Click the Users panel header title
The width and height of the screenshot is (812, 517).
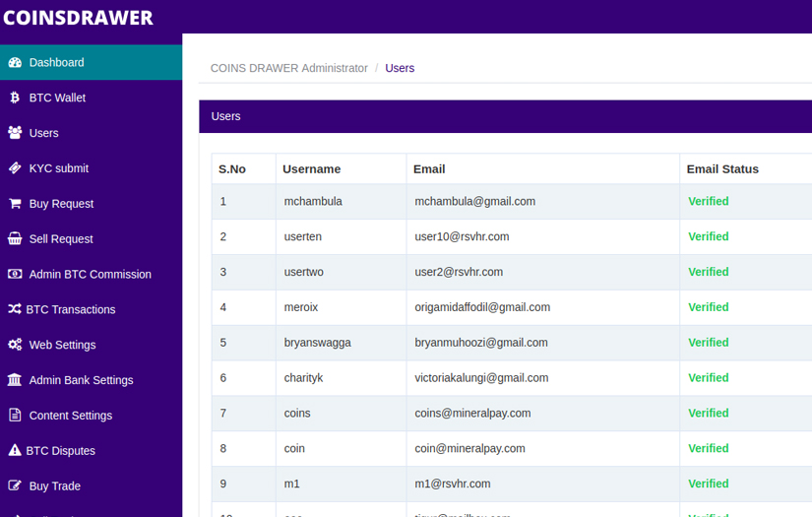tap(225, 116)
